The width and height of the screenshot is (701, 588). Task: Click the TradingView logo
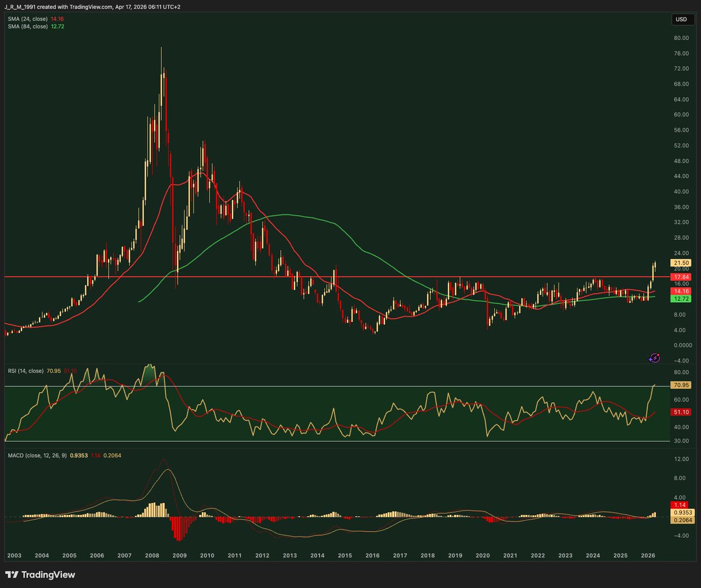pyautogui.click(x=40, y=575)
